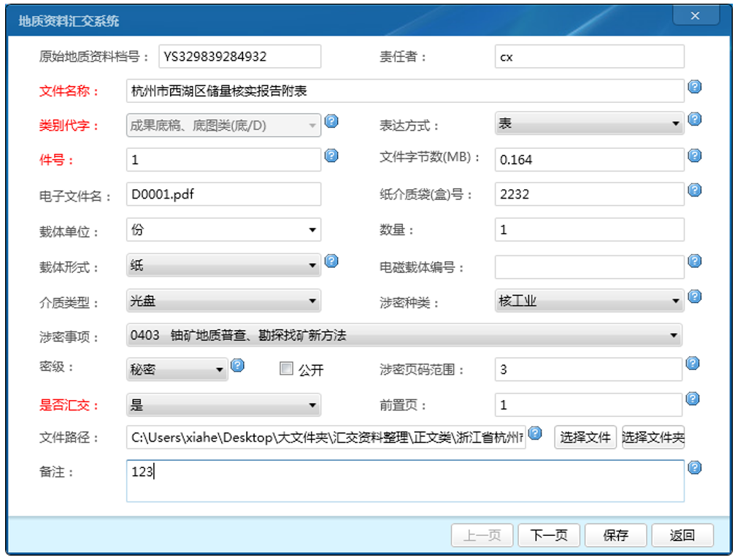The width and height of the screenshot is (735, 560).
Task: Toggle the 公开 checkbox
Action: 286,369
